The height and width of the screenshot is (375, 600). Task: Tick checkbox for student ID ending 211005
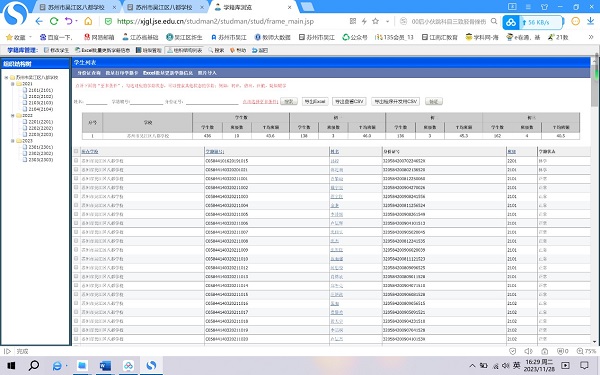(76, 214)
